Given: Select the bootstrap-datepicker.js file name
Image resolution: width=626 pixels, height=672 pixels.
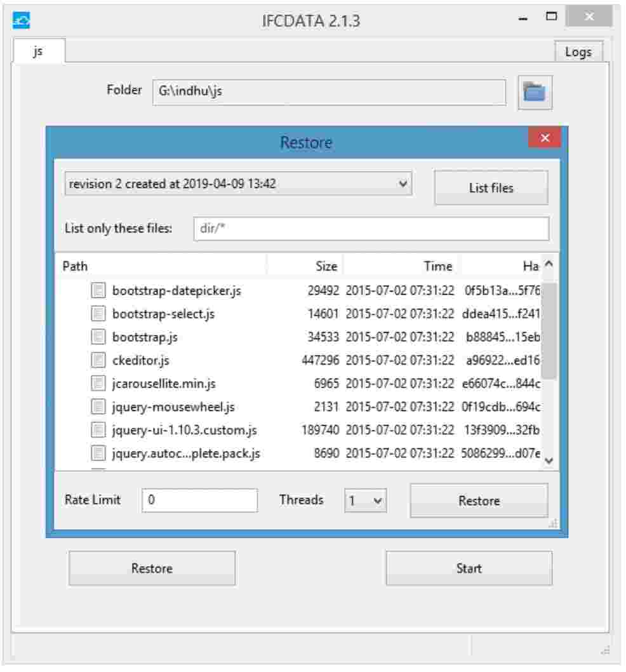Looking at the screenshot, I should 176,290.
